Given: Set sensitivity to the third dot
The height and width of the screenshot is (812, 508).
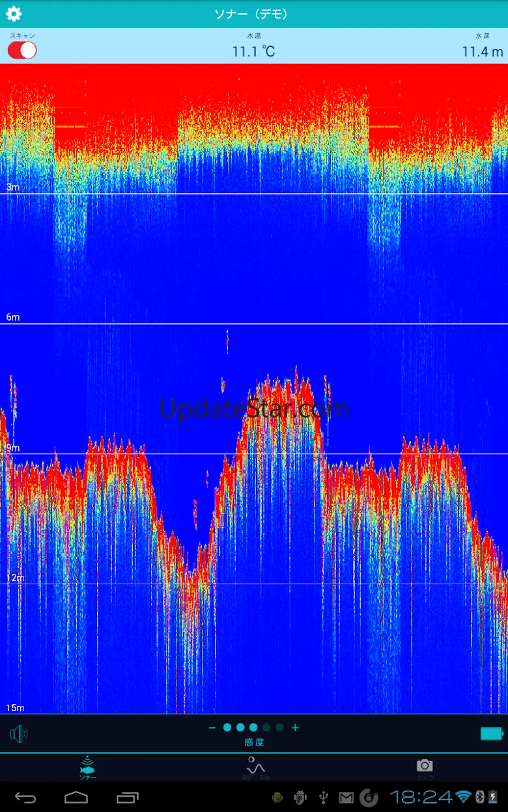Looking at the screenshot, I should 253,727.
